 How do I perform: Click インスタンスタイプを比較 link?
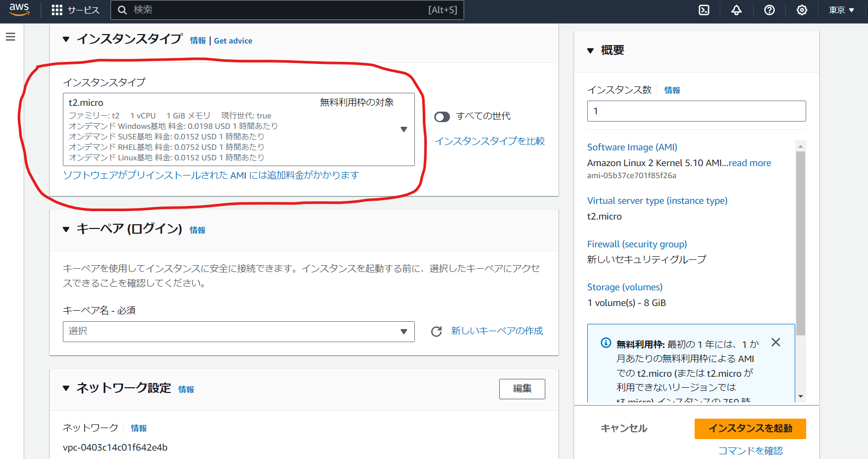[490, 141]
